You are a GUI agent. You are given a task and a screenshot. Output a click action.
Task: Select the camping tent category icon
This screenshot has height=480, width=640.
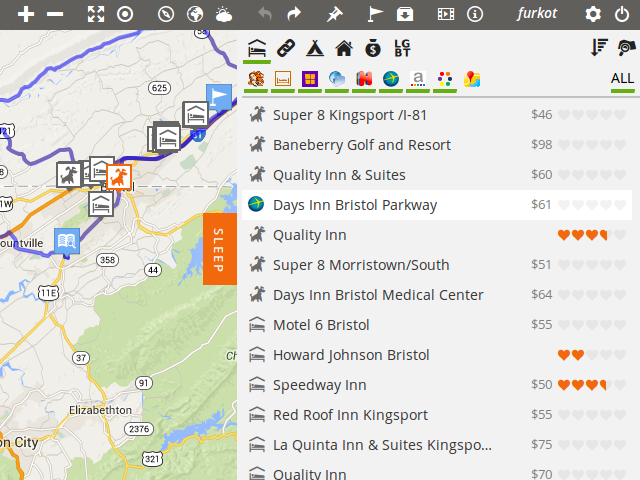pos(314,47)
